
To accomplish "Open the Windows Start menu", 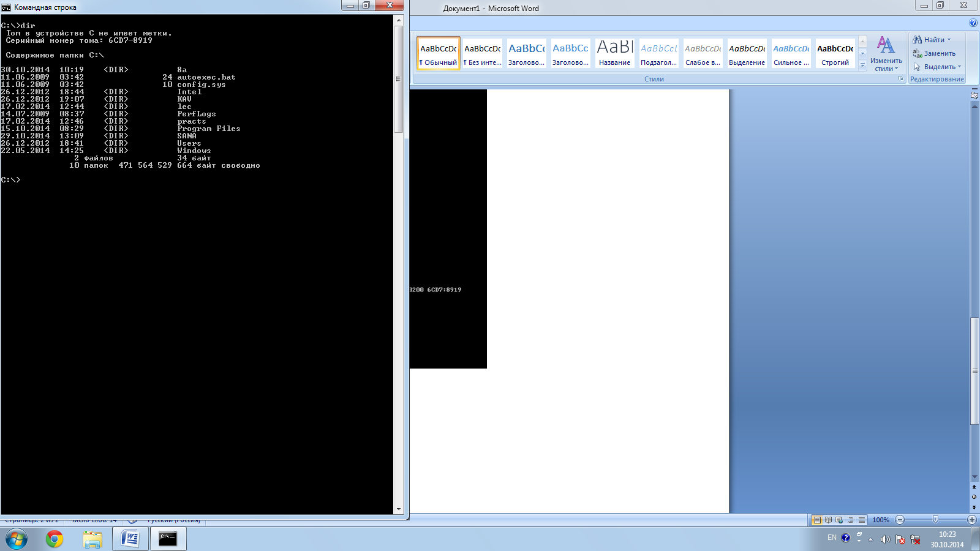I will (17, 539).
